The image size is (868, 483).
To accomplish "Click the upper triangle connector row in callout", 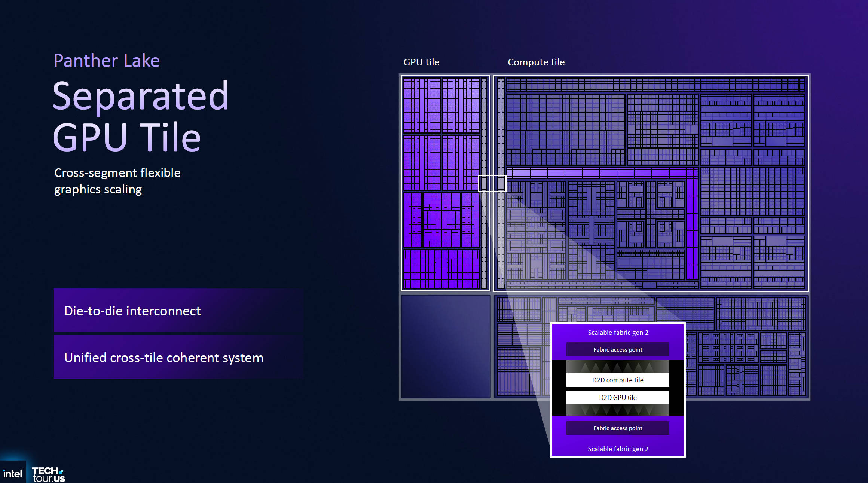I will [618, 367].
